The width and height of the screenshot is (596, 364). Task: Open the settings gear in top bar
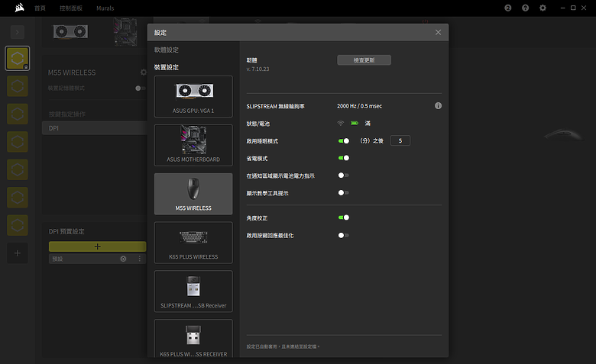point(543,8)
